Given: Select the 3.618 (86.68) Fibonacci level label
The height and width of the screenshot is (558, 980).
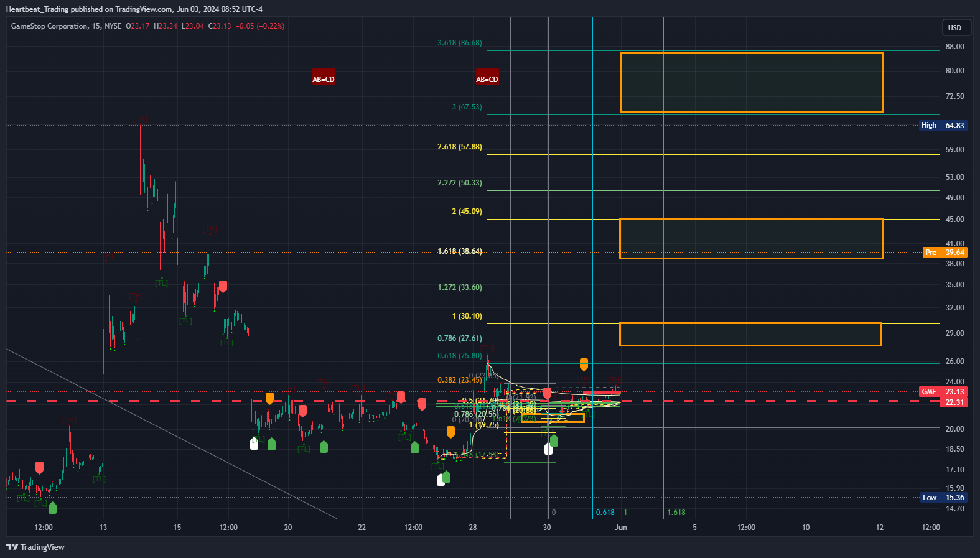Looking at the screenshot, I should click(x=459, y=43).
